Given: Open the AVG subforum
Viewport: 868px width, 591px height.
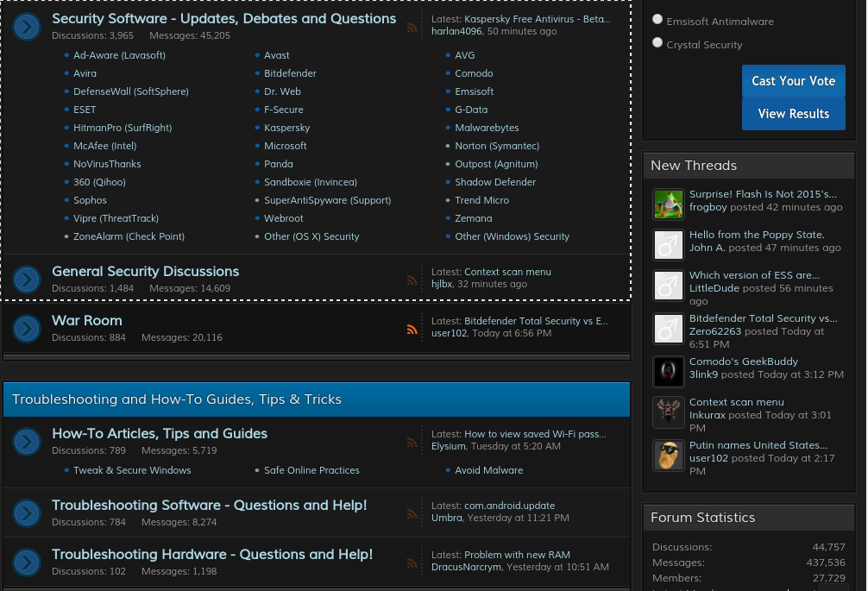Looking at the screenshot, I should pos(464,55).
